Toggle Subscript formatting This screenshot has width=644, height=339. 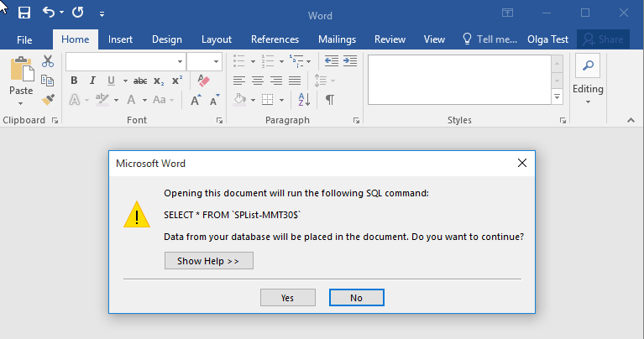coord(159,81)
